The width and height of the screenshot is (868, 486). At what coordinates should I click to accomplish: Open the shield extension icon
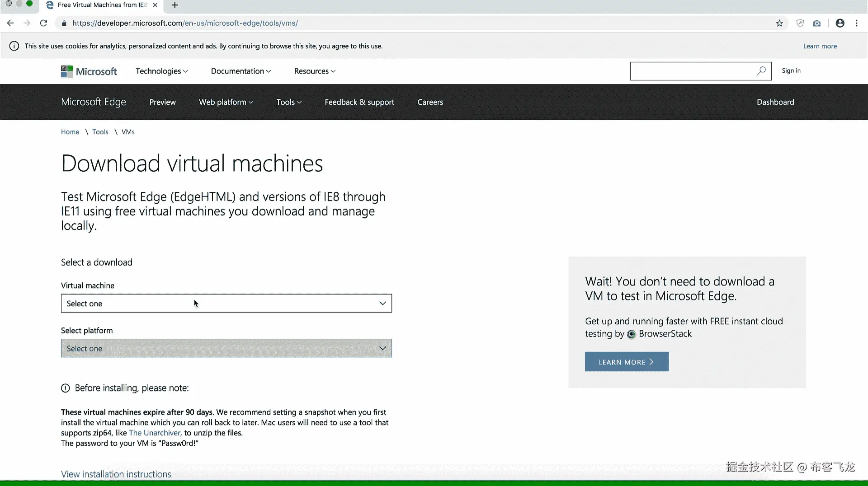[x=800, y=23]
